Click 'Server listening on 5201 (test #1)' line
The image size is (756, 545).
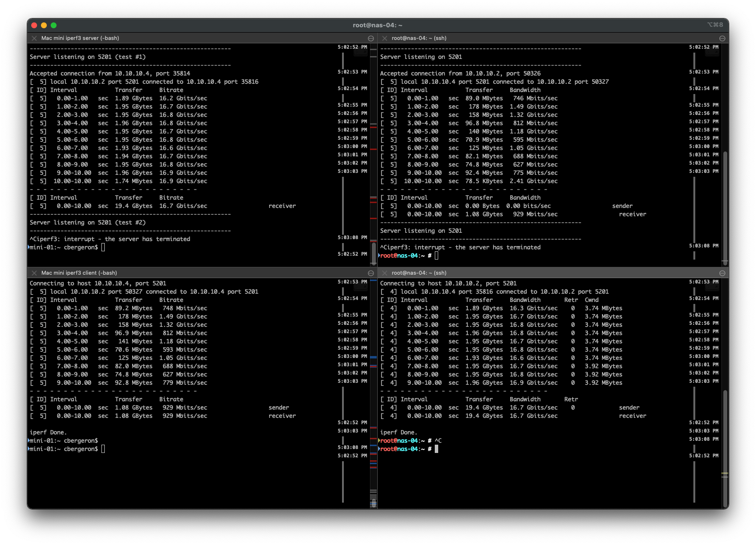coord(88,57)
